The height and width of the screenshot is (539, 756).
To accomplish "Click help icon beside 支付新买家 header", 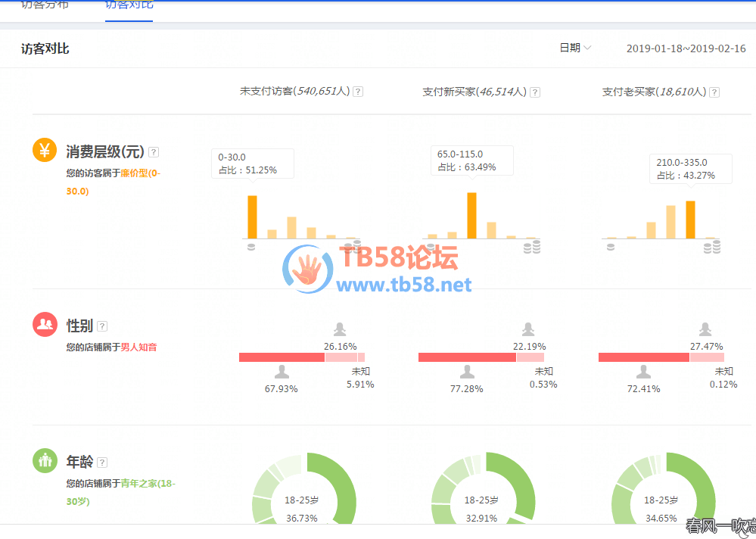I will (x=534, y=92).
